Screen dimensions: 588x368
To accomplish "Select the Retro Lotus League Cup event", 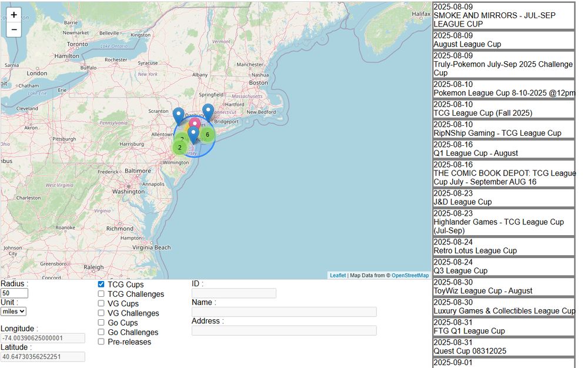I will (x=504, y=246).
